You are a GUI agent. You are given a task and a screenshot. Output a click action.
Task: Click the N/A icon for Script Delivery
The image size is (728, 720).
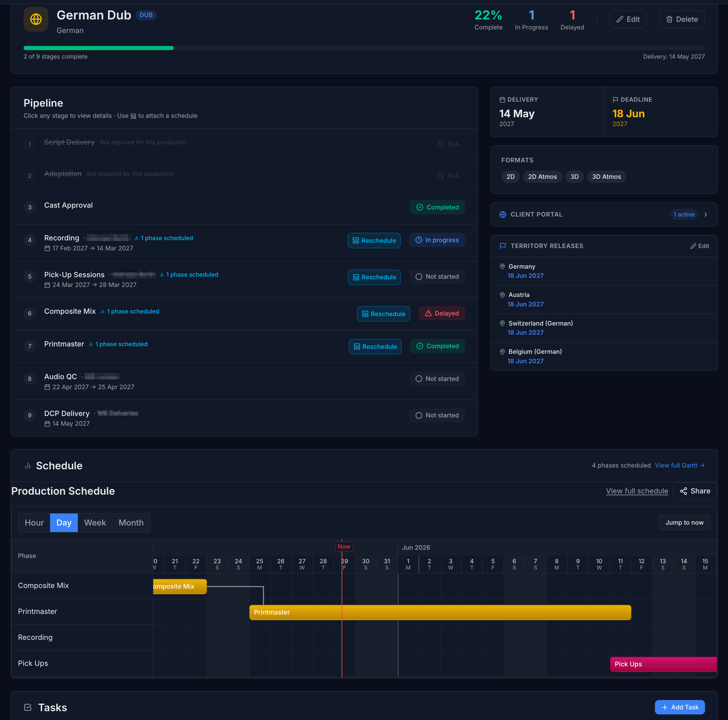coord(441,144)
